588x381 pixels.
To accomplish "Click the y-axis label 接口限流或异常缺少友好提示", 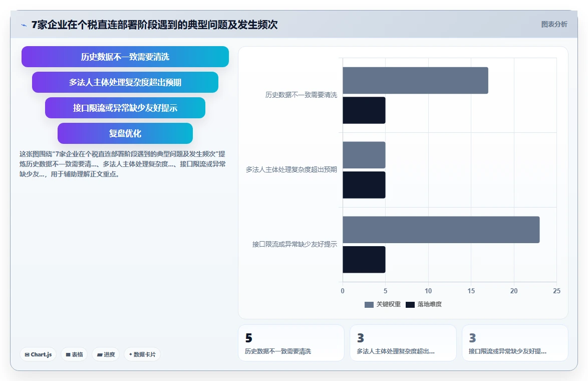I will [x=295, y=244].
